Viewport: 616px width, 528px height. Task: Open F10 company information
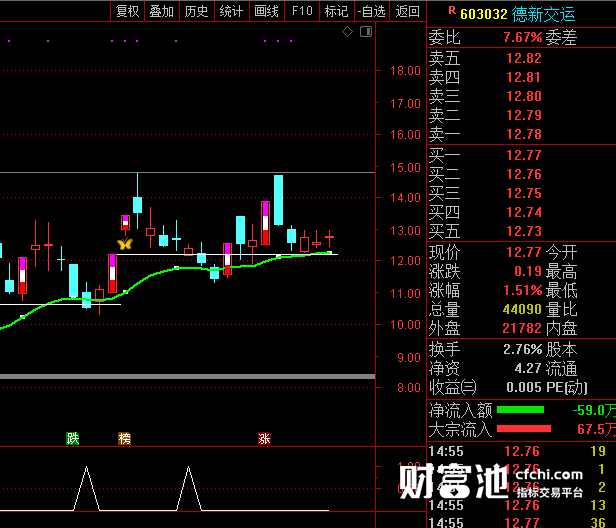(x=302, y=11)
